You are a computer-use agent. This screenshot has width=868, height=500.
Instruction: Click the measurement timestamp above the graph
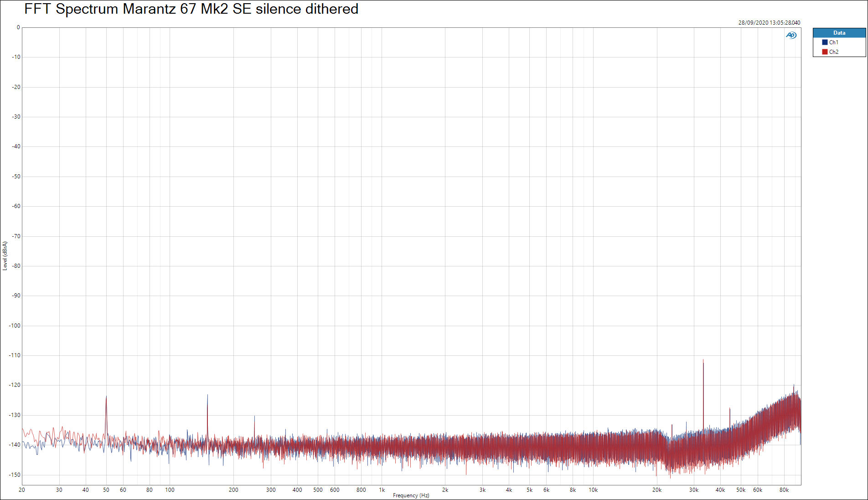[x=769, y=23]
